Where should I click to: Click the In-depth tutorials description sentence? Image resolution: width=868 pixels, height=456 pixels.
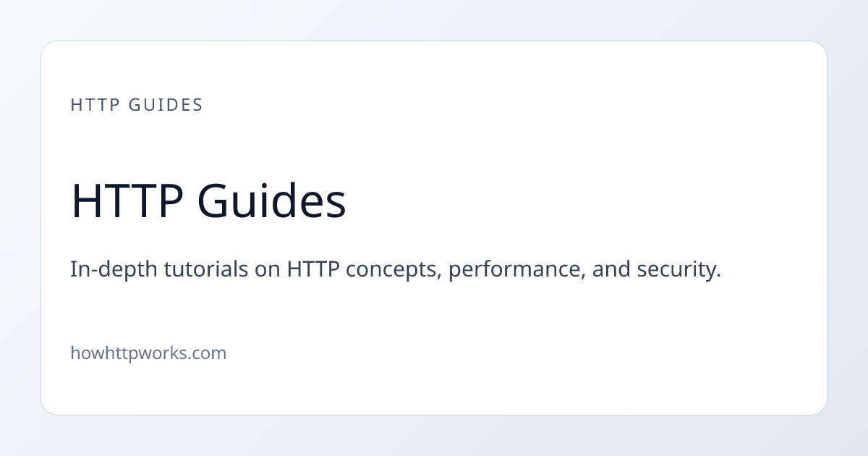(396, 270)
